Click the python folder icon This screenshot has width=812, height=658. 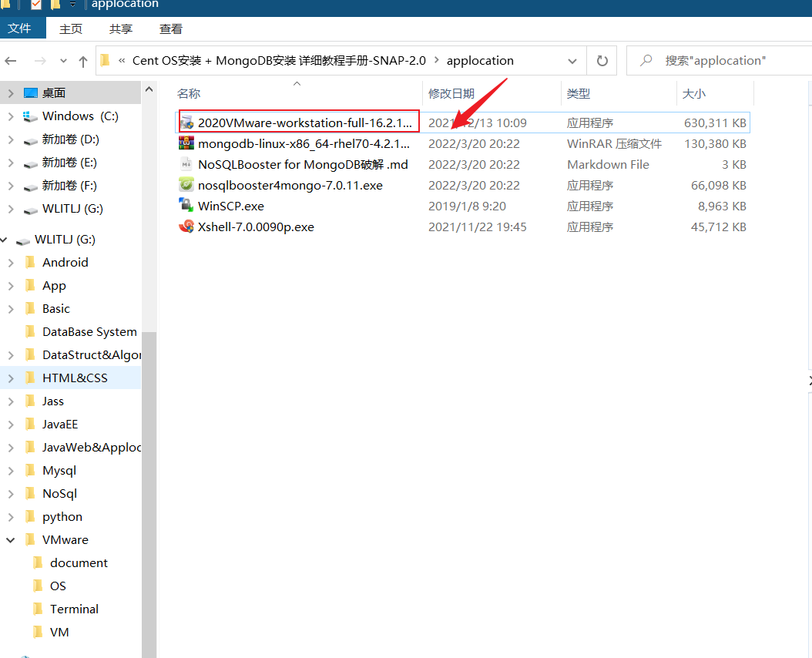click(x=31, y=516)
